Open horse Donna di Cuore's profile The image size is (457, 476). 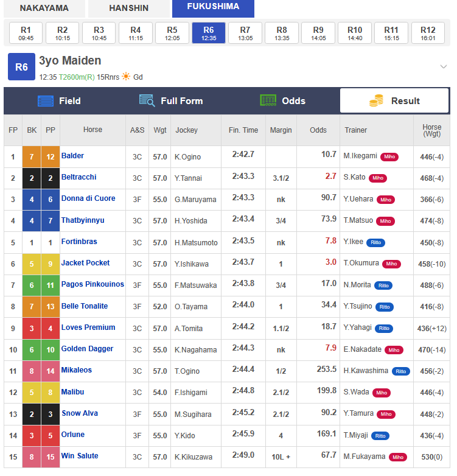coord(88,198)
